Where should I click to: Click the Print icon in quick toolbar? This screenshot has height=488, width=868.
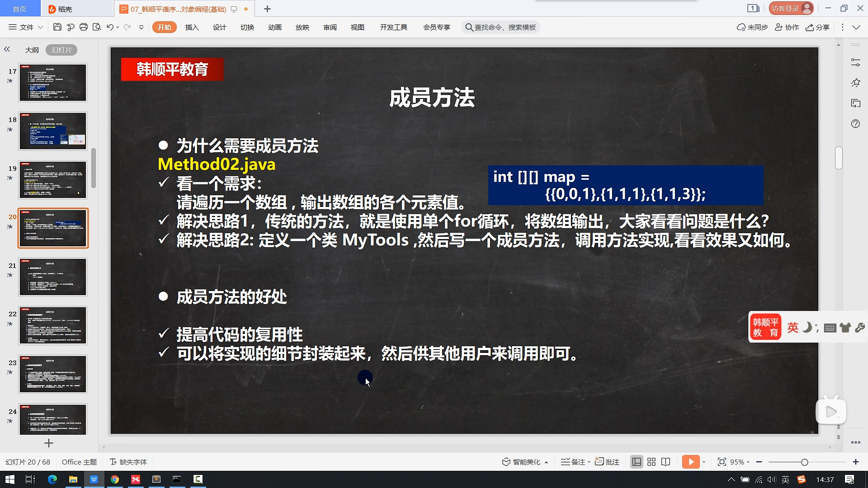coord(84,27)
